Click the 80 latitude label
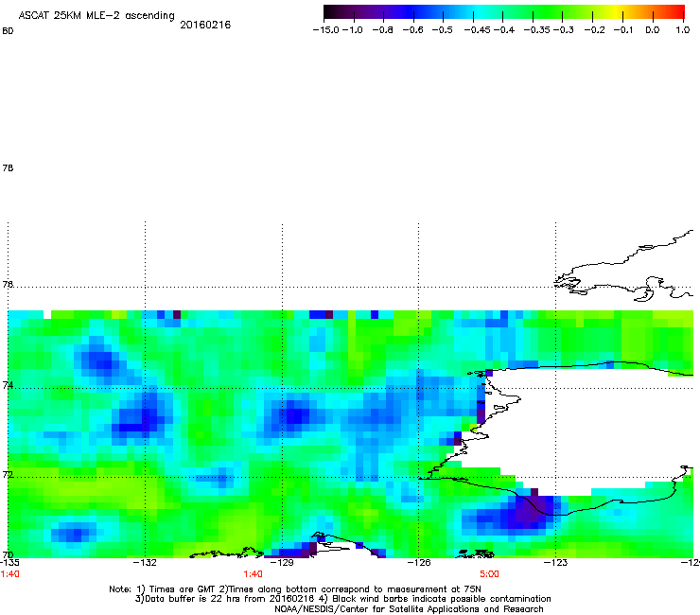 coord(8,31)
